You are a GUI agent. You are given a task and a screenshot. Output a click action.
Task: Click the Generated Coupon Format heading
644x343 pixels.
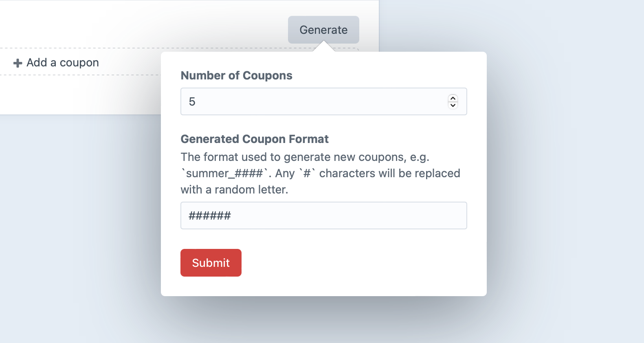point(254,139)
